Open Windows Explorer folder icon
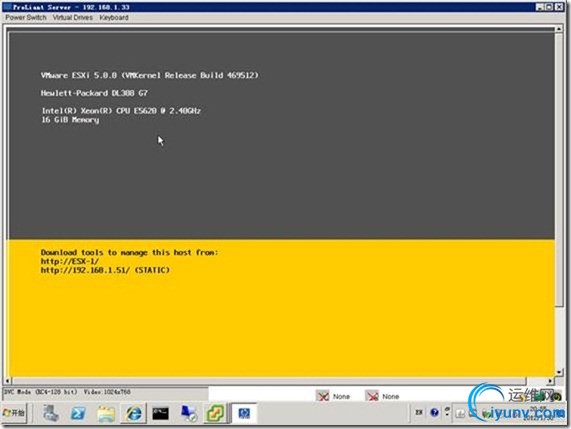The width and height of the screenshot is (571, 429). [106, 414]
